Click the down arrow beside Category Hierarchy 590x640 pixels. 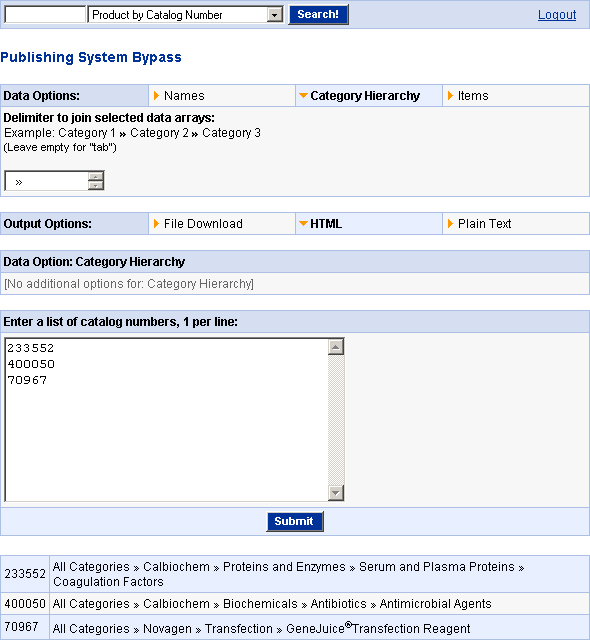(x=303, y=96)
